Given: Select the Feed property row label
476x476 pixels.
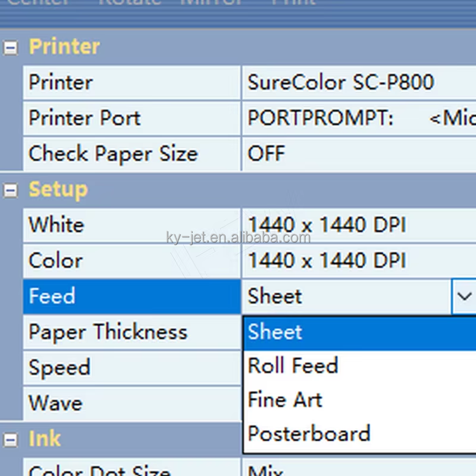Looking at the screenshot, I should pyautogui.click(x=131, y=296).
